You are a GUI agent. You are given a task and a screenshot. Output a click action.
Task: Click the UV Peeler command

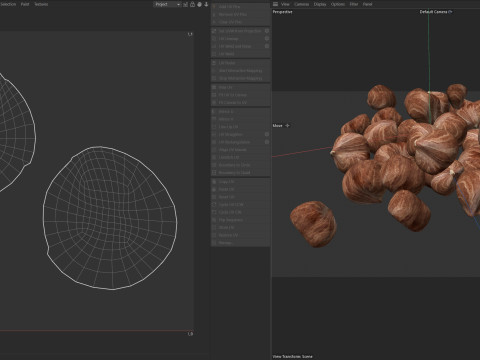pos(240,63)
